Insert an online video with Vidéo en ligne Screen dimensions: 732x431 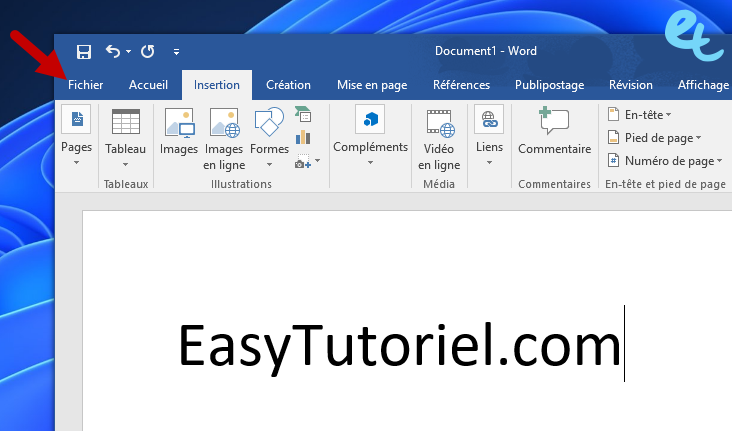click(x=439, y=139)
